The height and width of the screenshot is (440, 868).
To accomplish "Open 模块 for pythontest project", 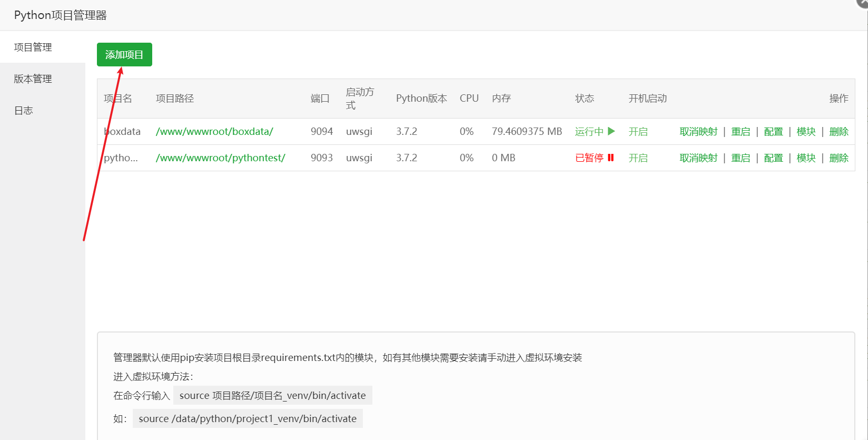I will click(806, 158).
